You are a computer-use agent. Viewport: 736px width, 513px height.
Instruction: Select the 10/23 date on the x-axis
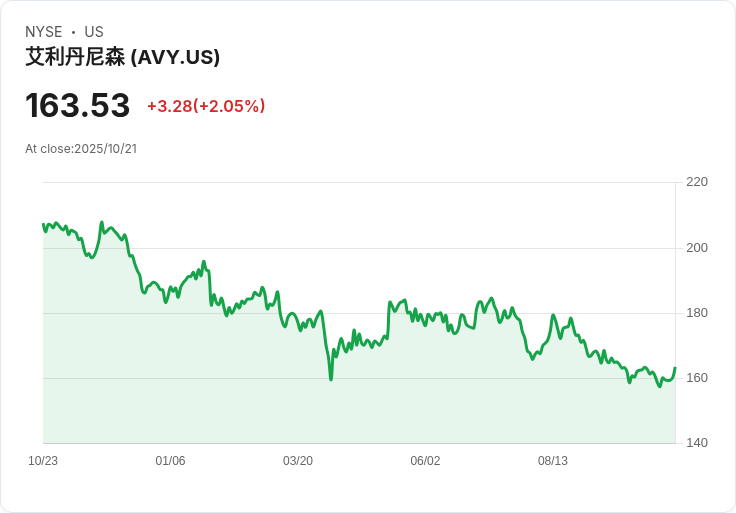[43, 461]
